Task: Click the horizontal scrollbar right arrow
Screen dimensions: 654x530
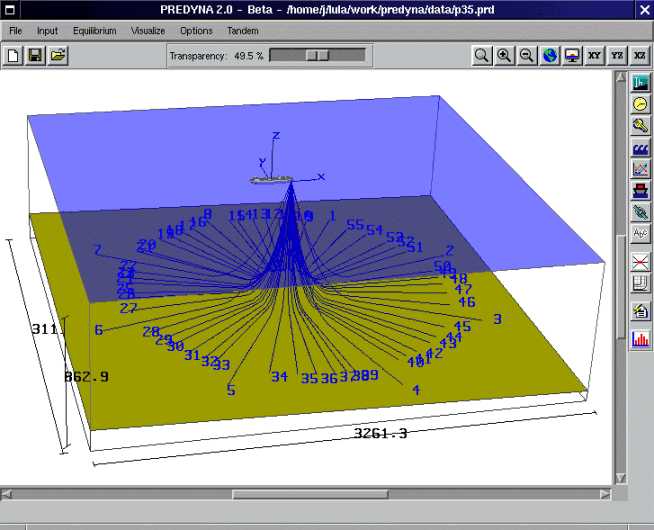Action: tap(605, 495)
